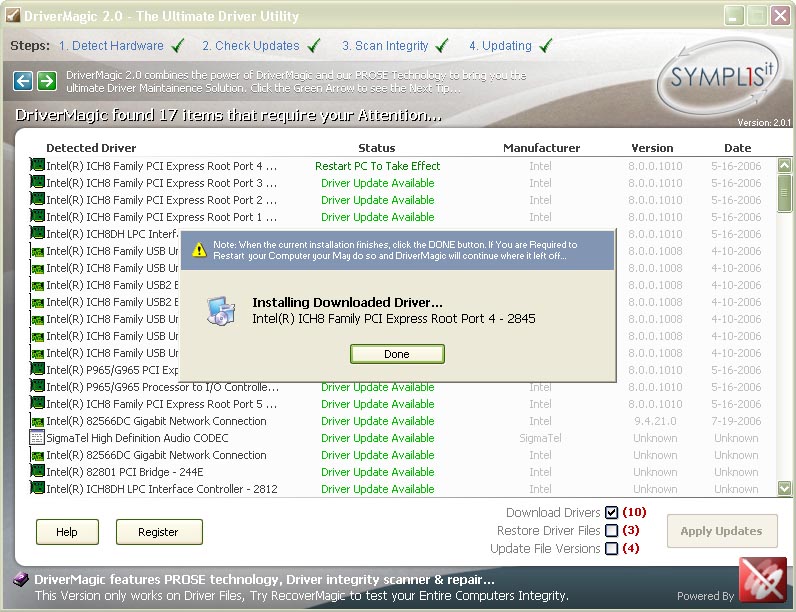The width and height of the screenshot is (796, 612).
Task: Sort by the Version column header
Action: [x=652, y=148]
